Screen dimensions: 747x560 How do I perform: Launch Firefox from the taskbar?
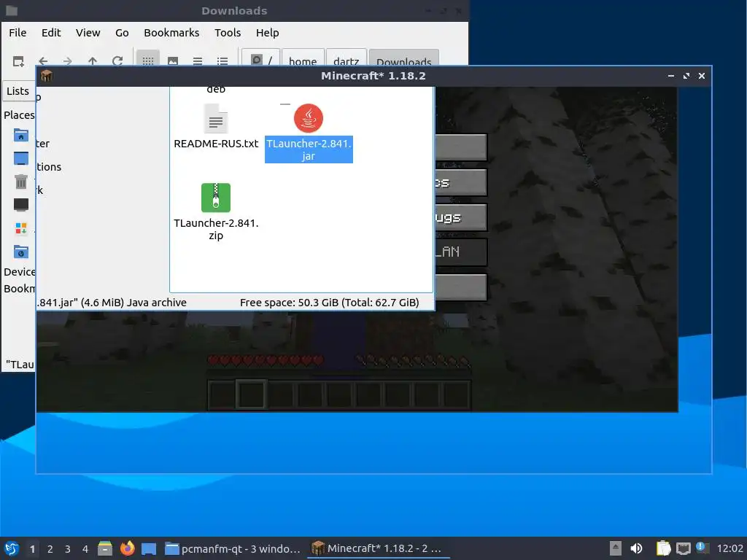[127, 548]
